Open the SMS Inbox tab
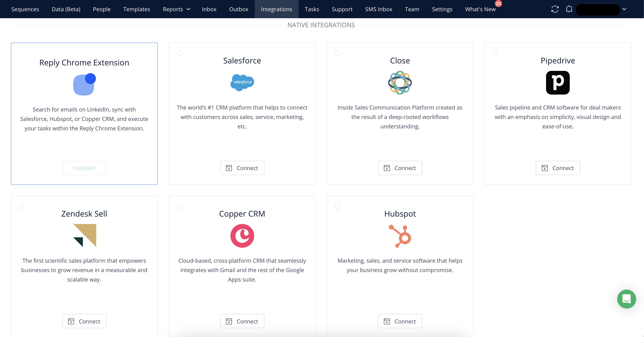Viewport: 644px width, 337px height. click(378, 9)
